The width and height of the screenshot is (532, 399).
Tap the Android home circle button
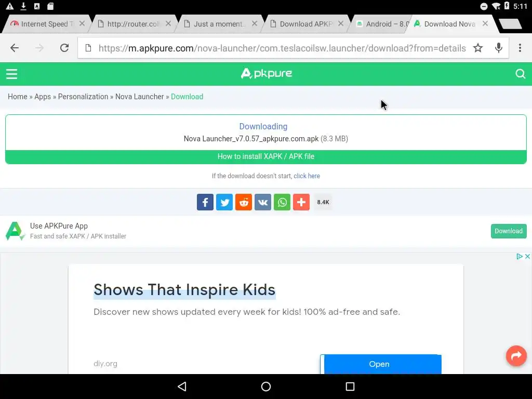266,387
